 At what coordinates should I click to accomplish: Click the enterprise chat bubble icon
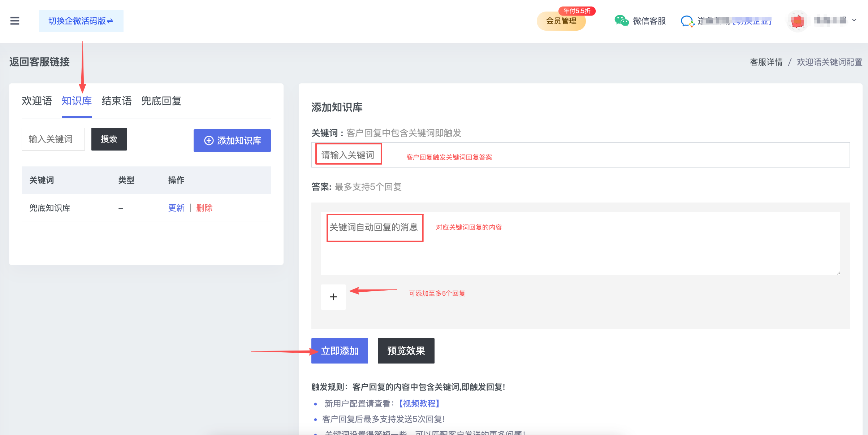(687, 21)
